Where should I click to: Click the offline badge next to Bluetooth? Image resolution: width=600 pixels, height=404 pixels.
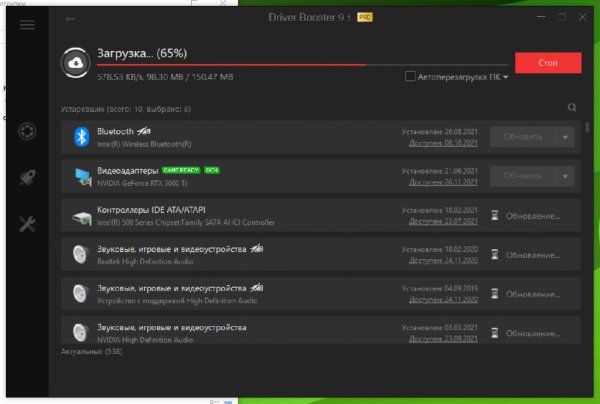144,131
